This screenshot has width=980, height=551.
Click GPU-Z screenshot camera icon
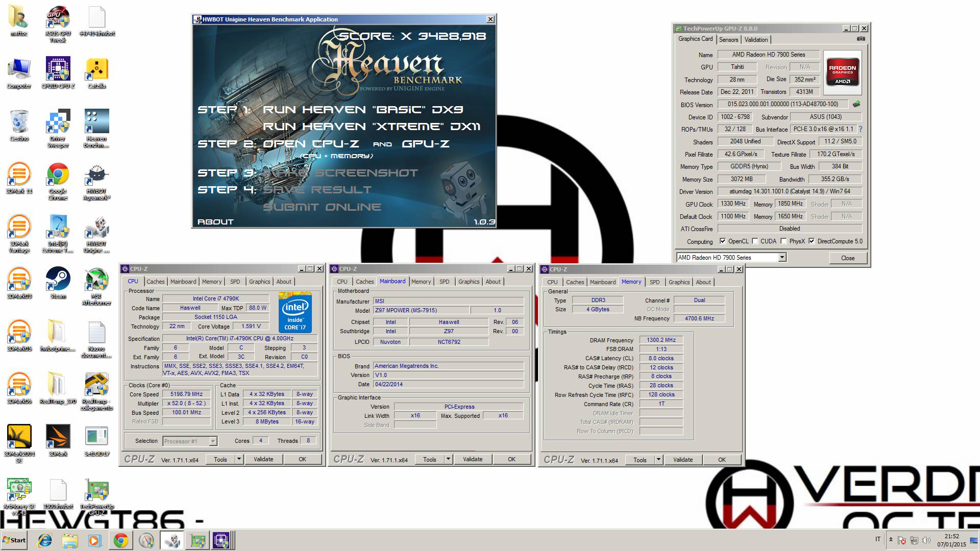(861, 39)
